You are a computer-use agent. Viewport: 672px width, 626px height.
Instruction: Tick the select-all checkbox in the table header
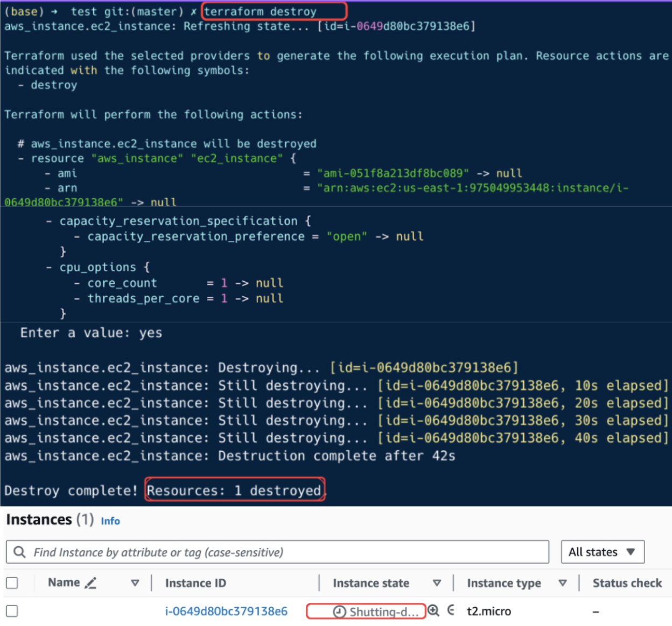coord(12,582)
